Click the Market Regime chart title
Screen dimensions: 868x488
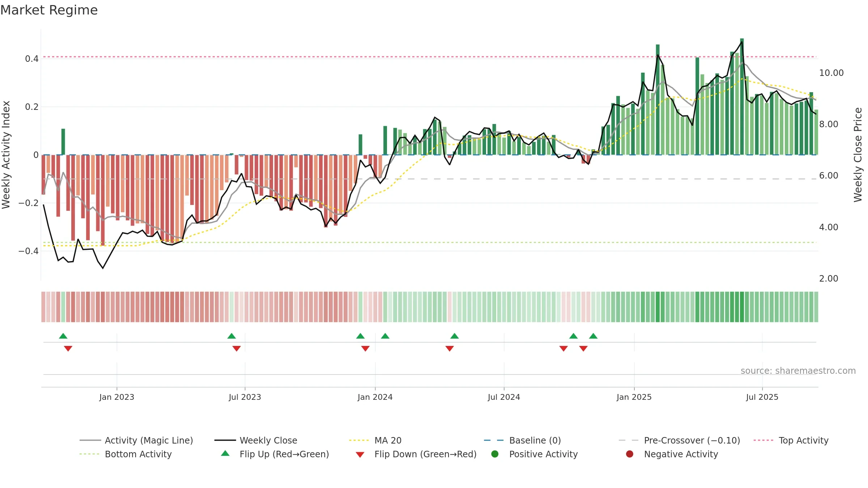click(49, 10)
